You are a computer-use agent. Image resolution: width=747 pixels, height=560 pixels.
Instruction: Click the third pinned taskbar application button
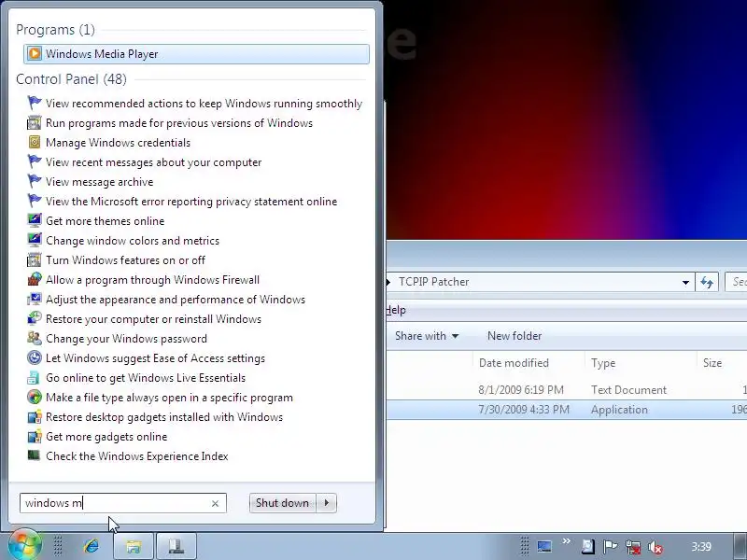pyautogui.click(x=176, y=546)
